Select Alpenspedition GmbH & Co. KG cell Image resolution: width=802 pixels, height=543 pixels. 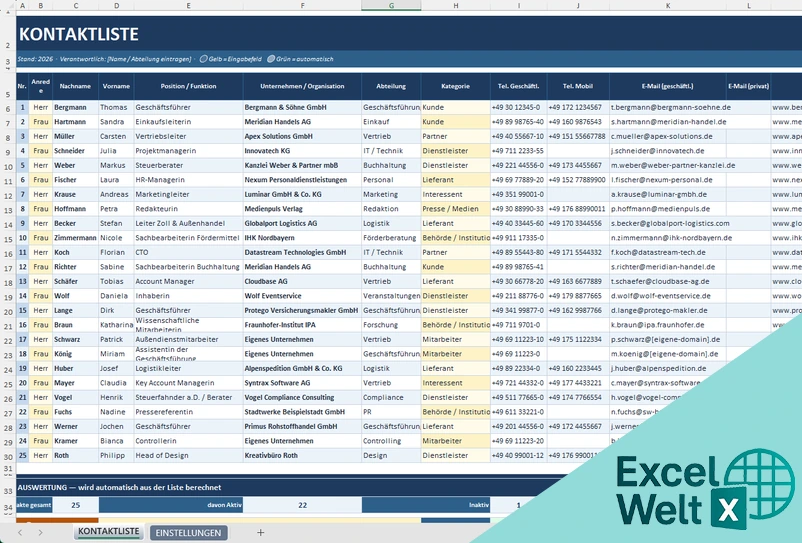pos(302,368)
